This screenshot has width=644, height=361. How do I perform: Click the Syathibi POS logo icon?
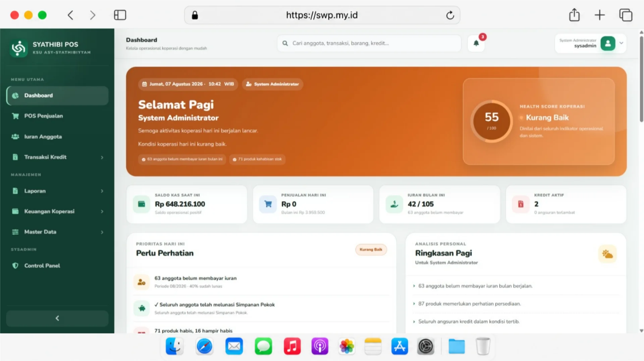(x=19, y=48)
